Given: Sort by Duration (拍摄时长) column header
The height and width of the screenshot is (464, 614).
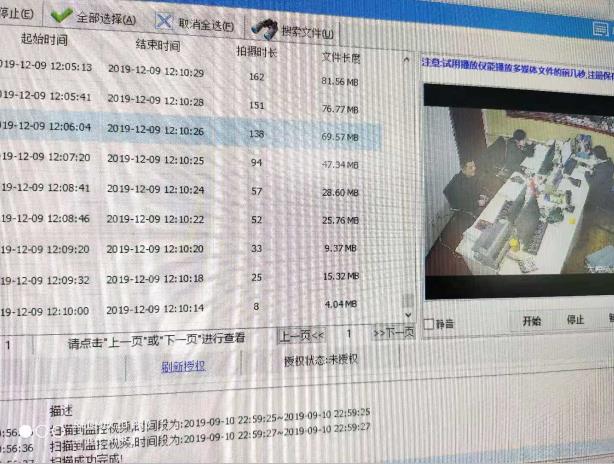Looking at the screenshot, I should (x=256, y=51).
